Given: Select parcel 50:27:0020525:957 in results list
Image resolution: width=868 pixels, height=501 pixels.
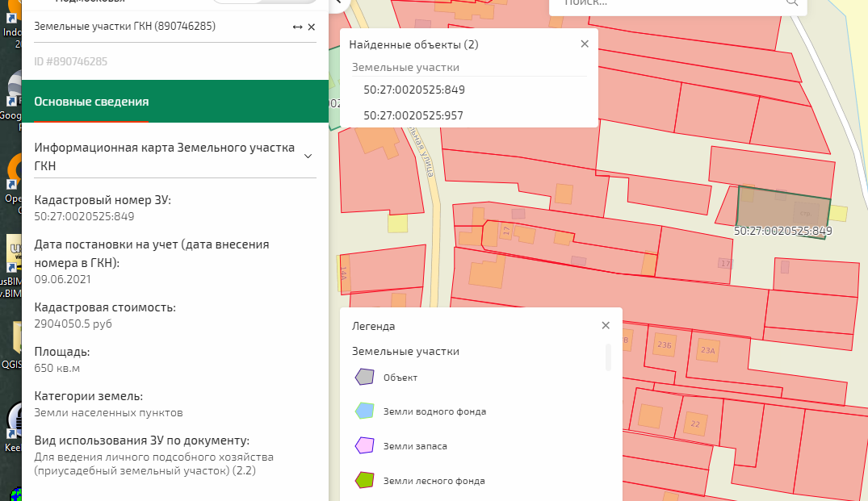Looking at the screenshot, I should 413,115.
